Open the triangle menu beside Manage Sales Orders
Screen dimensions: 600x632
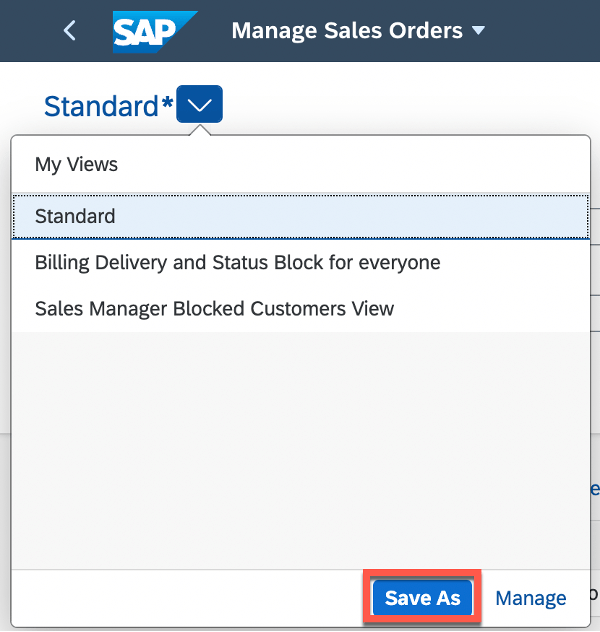(x=478, y=31)
